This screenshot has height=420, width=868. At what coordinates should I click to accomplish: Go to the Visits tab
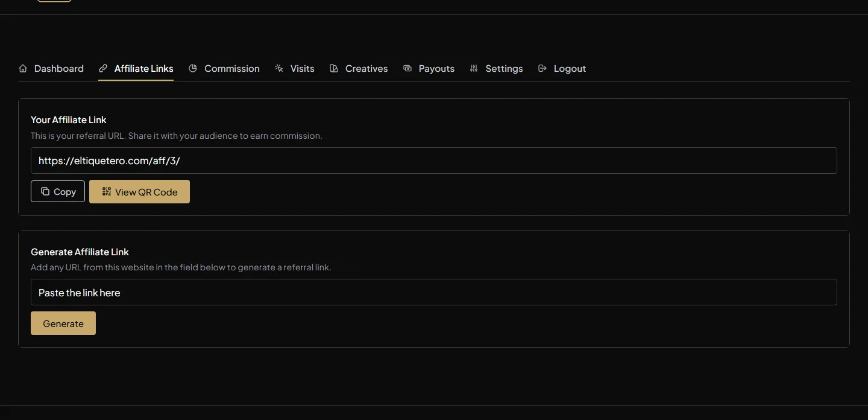295,69
